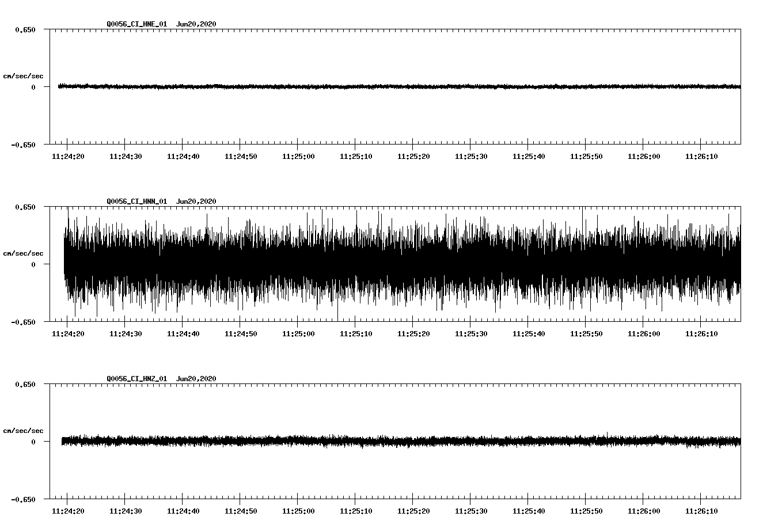The height and width of the screenshot is (532, 782).
Task: Click 11:25:40 time label under HNN plot
Action: click(x=529, y=334)
